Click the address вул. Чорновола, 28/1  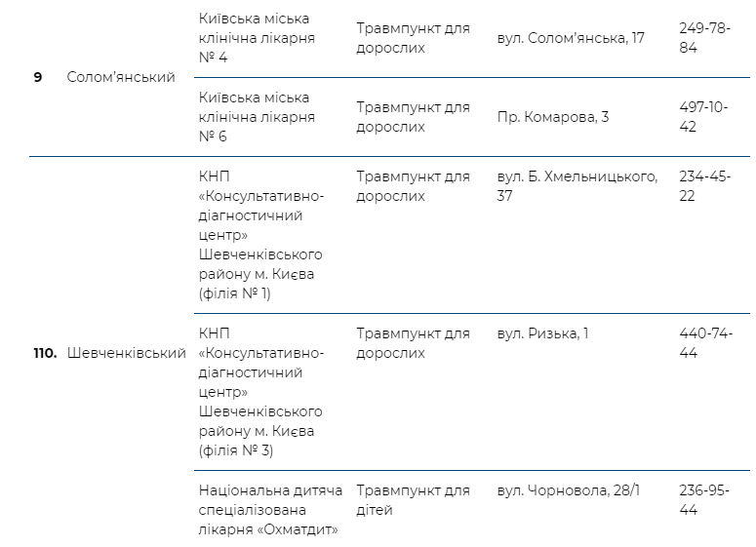(568, 490)
